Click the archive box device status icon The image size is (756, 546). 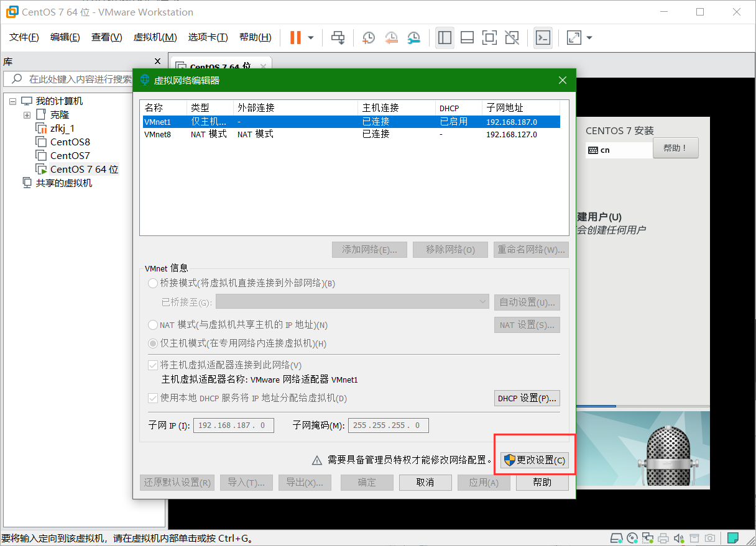694,537
